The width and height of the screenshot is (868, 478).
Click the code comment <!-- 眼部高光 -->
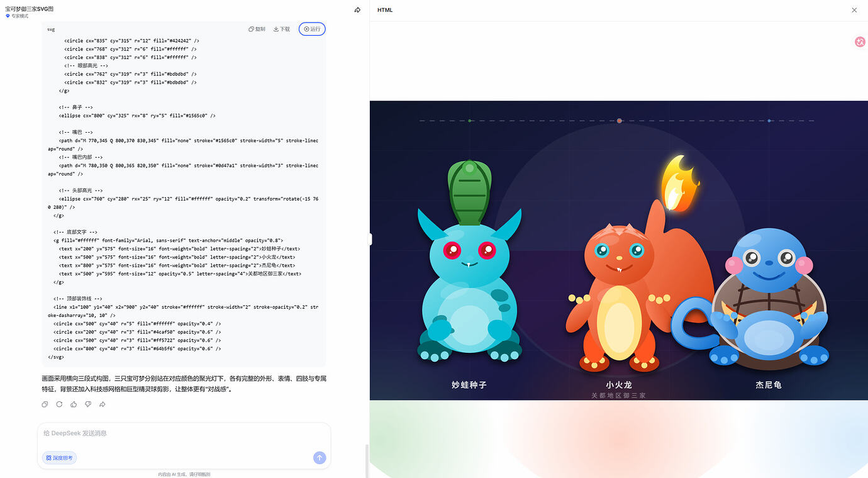86,65
